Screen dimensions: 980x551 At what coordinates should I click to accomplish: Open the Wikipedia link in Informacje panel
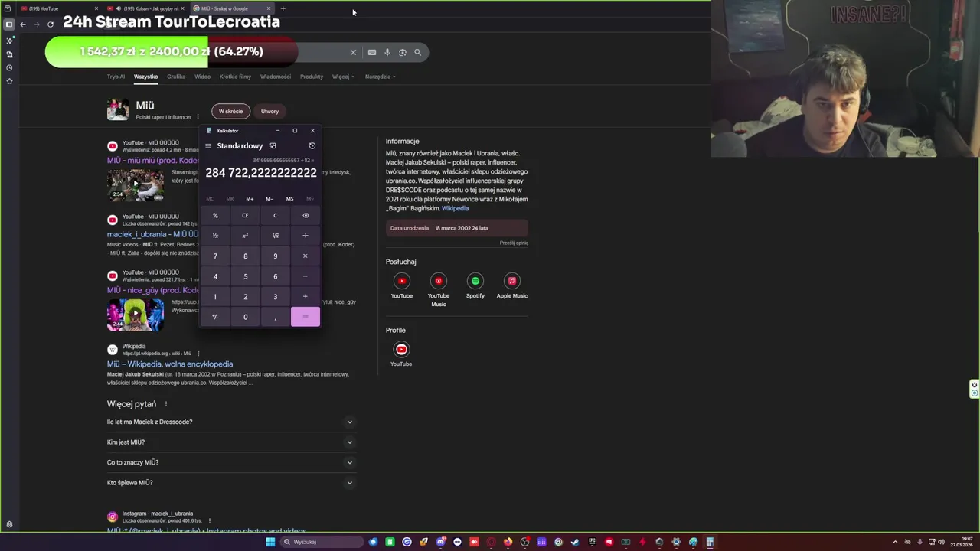tap(455, 208)
